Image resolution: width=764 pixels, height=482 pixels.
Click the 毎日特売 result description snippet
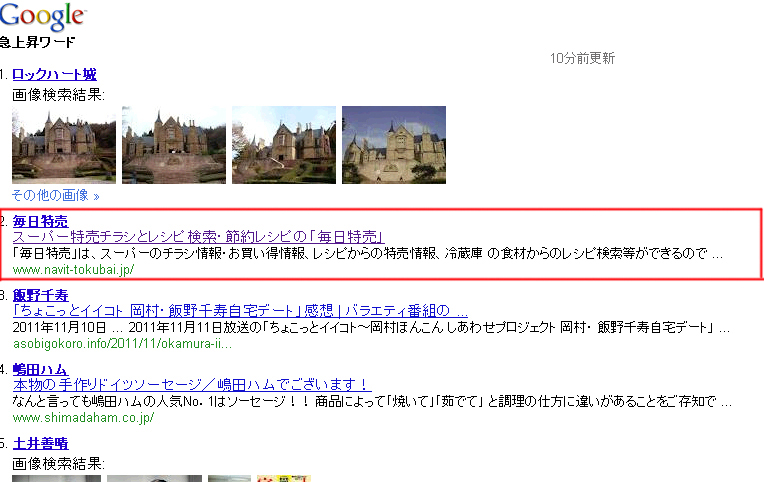click(368, 253)
